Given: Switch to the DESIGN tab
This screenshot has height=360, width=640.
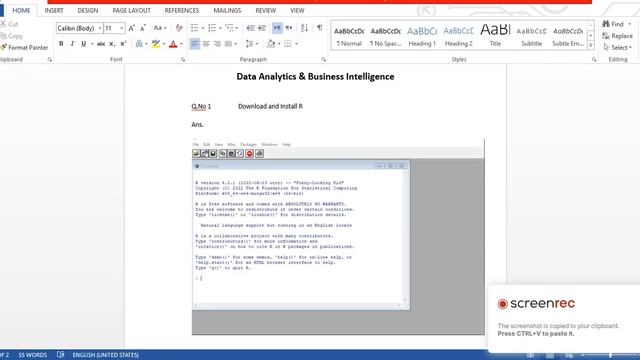Looking at the screenshot, I should coord(88,10).
